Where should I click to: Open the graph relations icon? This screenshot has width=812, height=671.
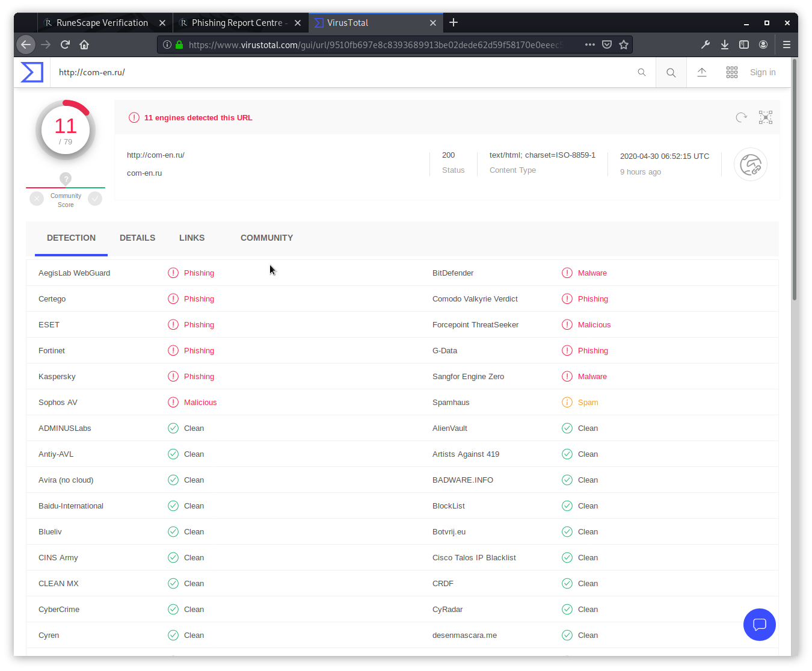(x=766, y=117)
